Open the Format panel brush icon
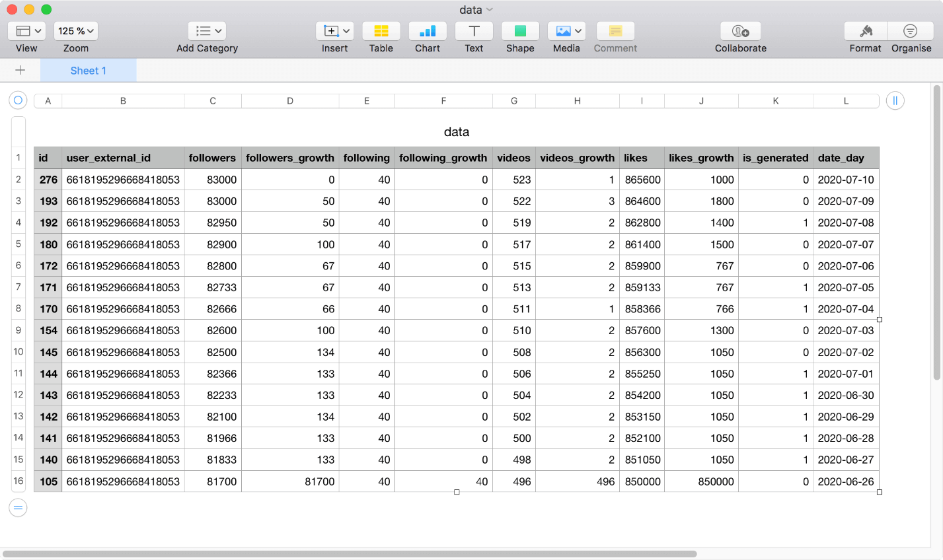Viewport: 943px width, 560px height. click(x=866, y=31)
